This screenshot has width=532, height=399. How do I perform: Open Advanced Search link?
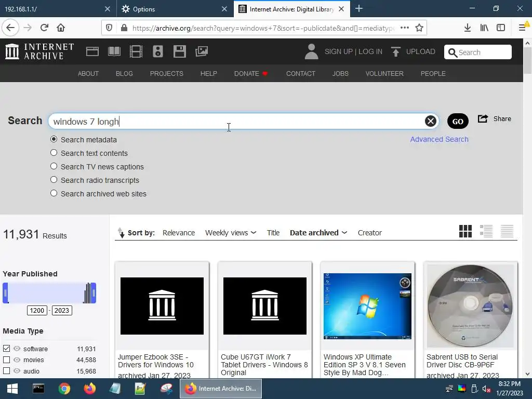pyautogui.click(x=439, y=139)
